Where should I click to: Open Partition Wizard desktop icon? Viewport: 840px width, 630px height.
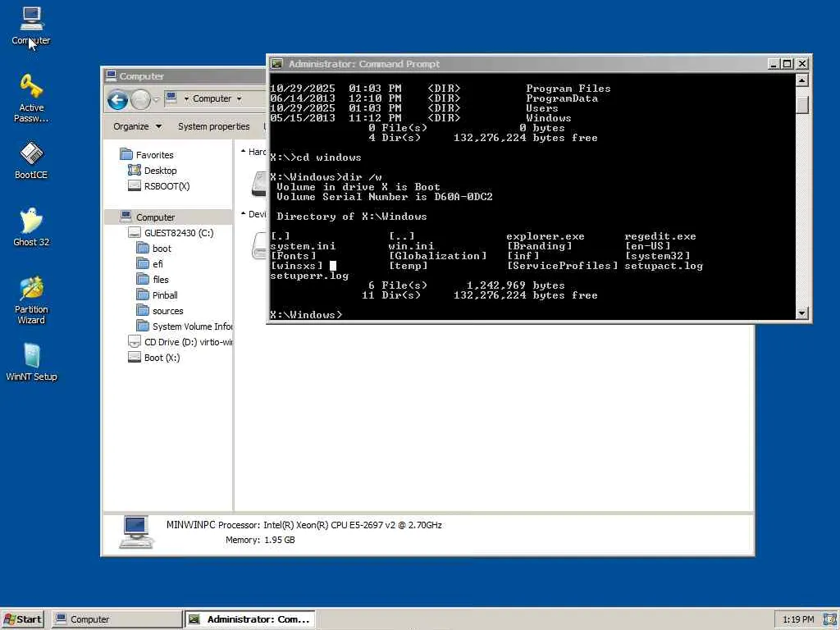(x=31, y=300)
